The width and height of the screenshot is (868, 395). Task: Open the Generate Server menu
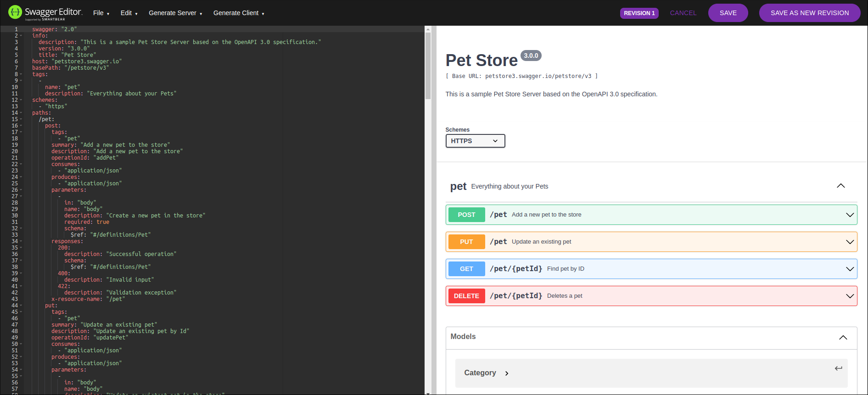pyautogui.click(x=175, y=13)
